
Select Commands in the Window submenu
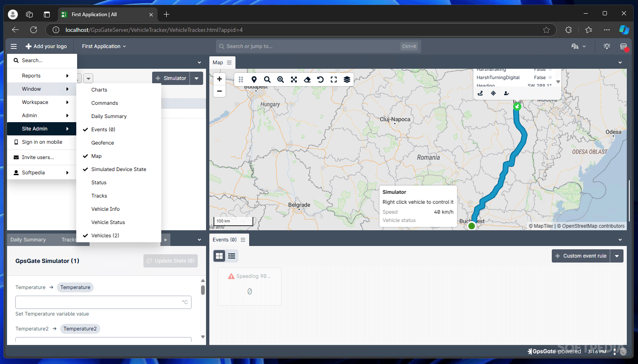(x=119, y=103)
